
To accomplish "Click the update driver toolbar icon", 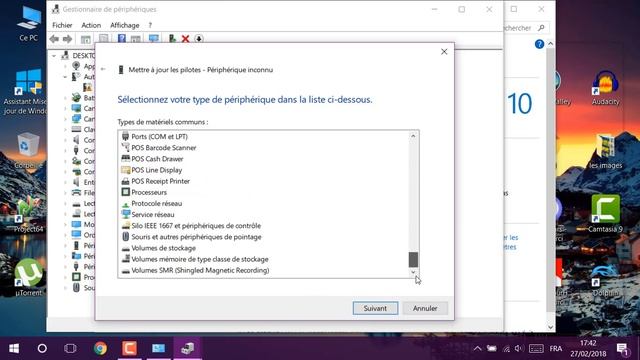I will click(x=172, y=39).
